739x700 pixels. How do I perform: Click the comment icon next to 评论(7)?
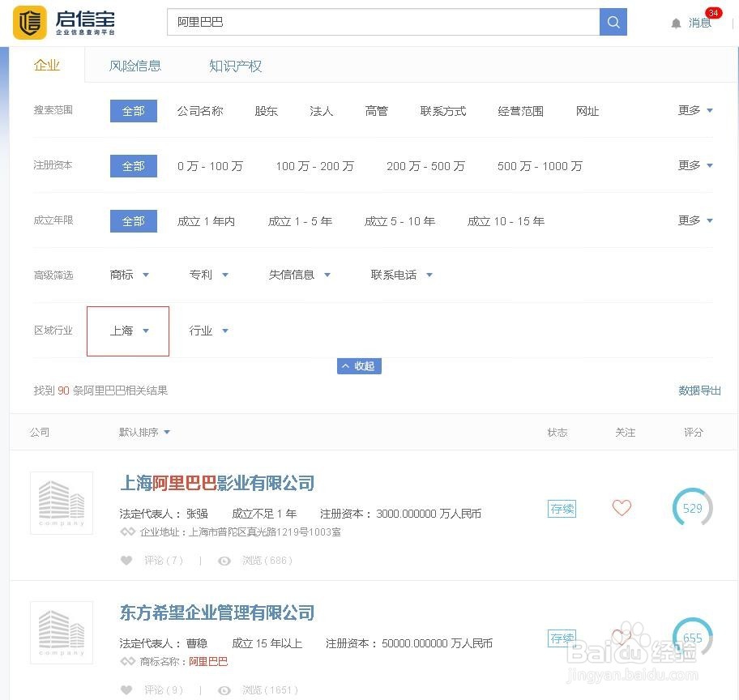click(126, 560)
